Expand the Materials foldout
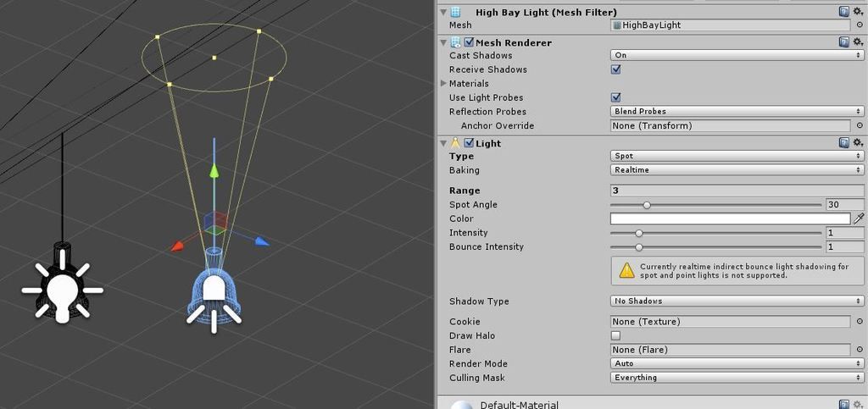This screenshot has width=868, height=409. 443,84
